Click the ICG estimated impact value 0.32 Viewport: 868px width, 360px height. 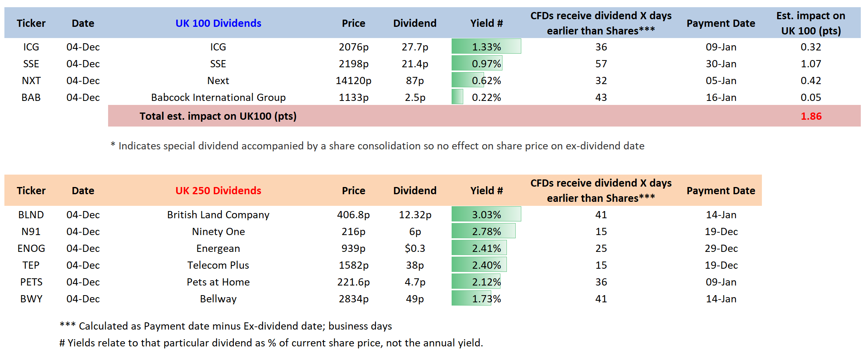point(811,47)
